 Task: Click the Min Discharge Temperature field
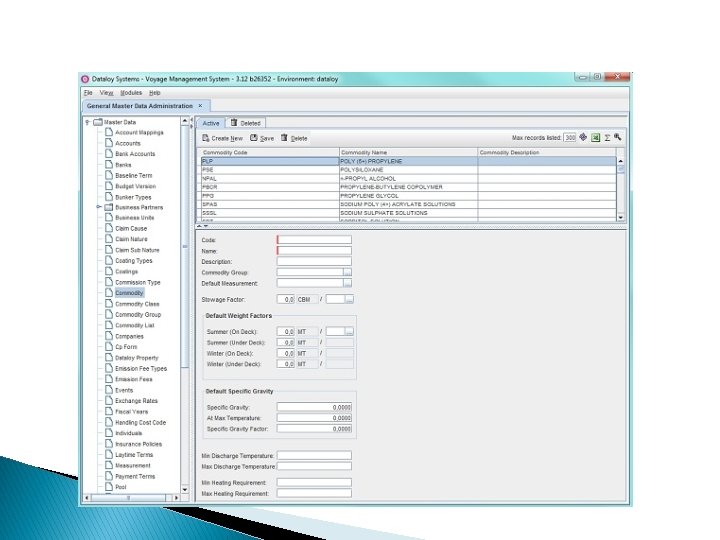(314, 456)
